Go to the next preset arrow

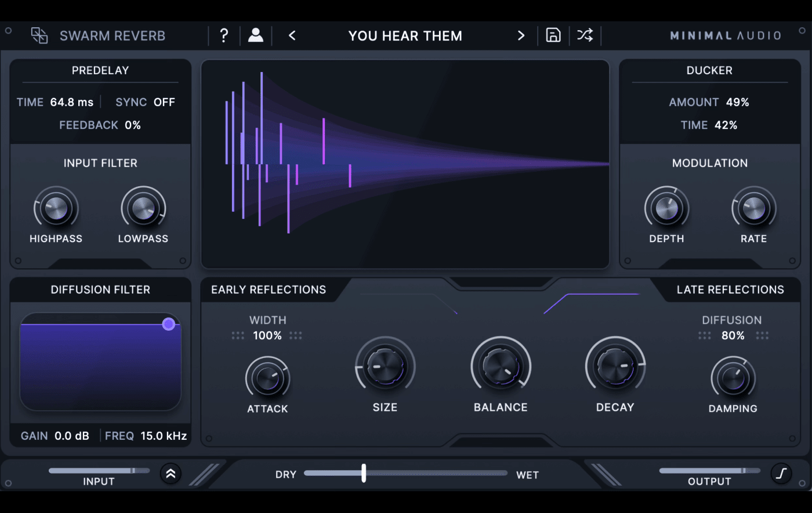coord(521,35)
